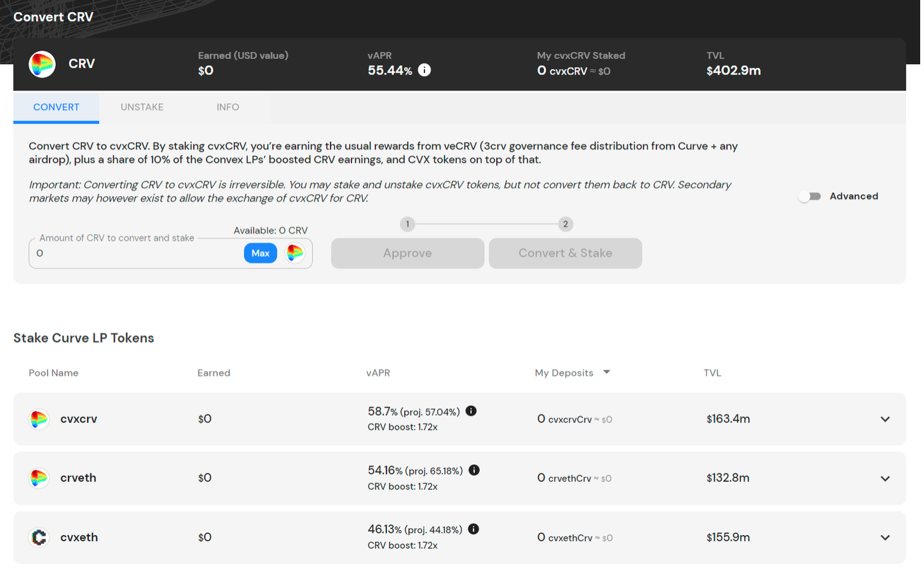Open the INFO tab
The width and height of the screenshot is (924, 574).
(x=229, y=108)
